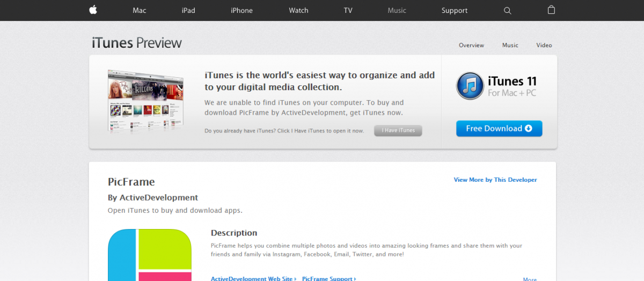Open View More by This Developer link
Image resolution: width=644 pixels, height=281 pixels.
point(495,180)
